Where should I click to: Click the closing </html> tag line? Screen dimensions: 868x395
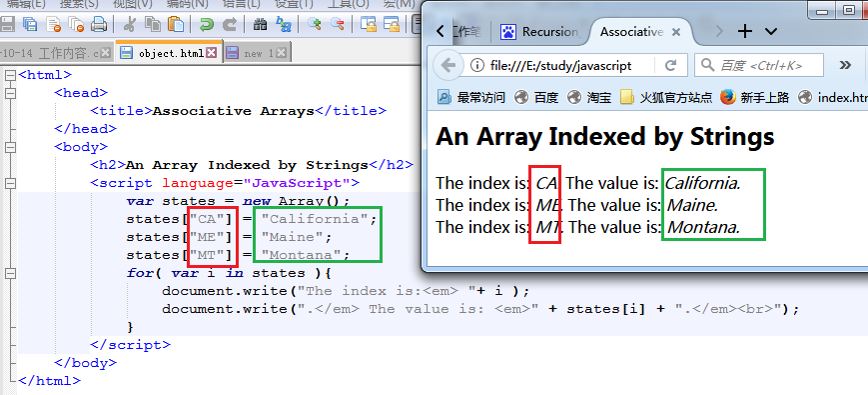[x=49, y=381]
